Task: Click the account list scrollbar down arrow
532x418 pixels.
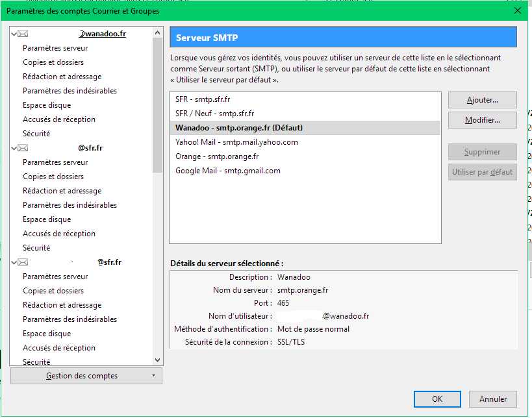Action: [157, 360]
